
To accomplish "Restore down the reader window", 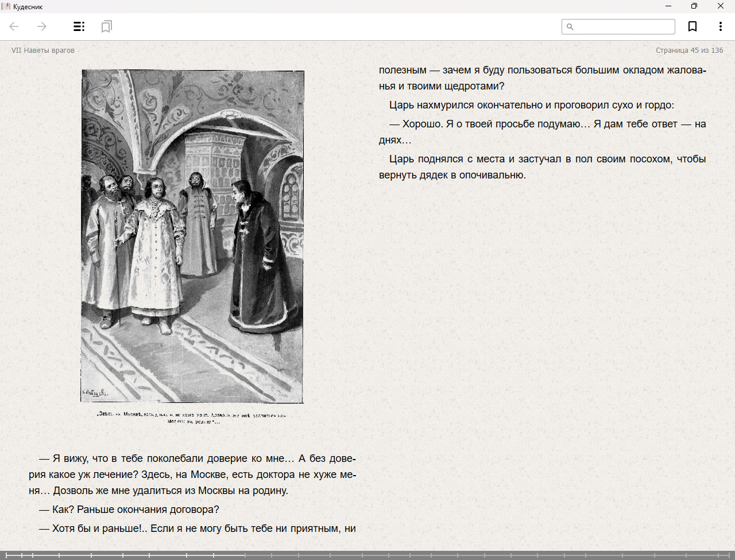I will point(694,6).
